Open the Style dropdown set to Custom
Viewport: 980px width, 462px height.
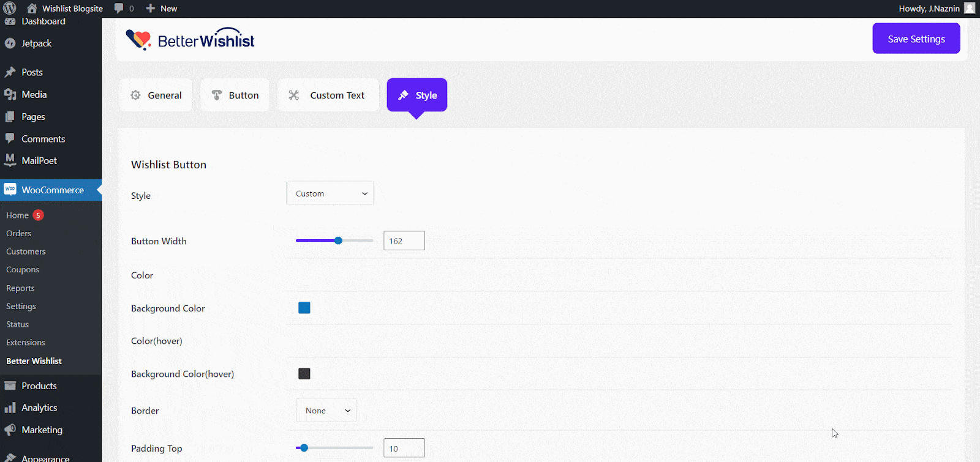[330, 193]
